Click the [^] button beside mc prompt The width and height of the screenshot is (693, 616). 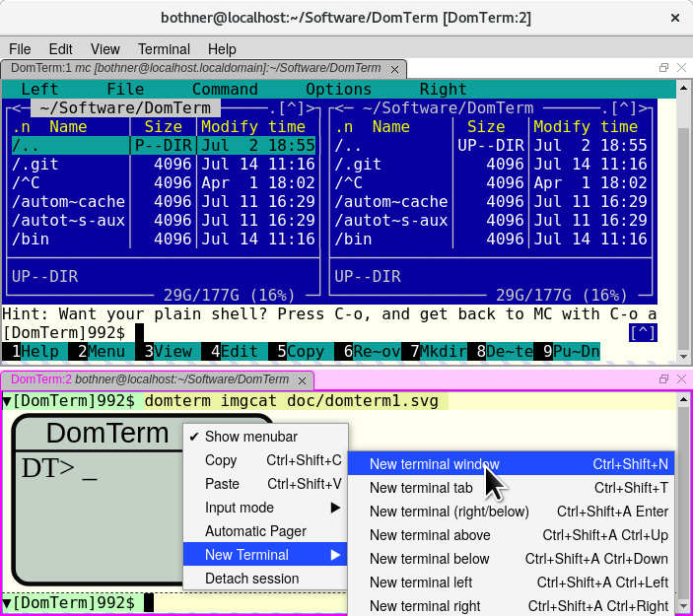[643, 333]
